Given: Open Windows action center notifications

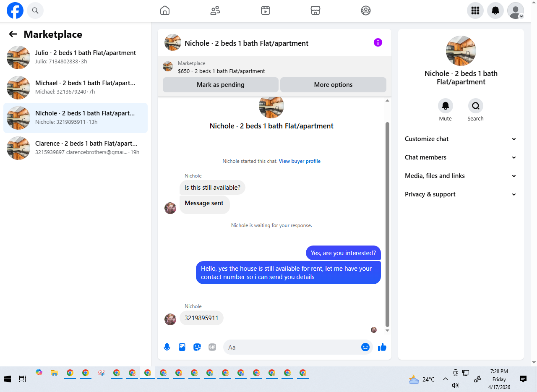Looking at the screenshot, I should tap(523, 379).
